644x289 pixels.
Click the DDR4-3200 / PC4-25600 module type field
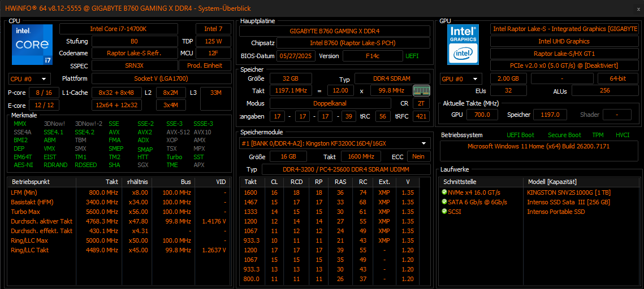tap(346, 169)
